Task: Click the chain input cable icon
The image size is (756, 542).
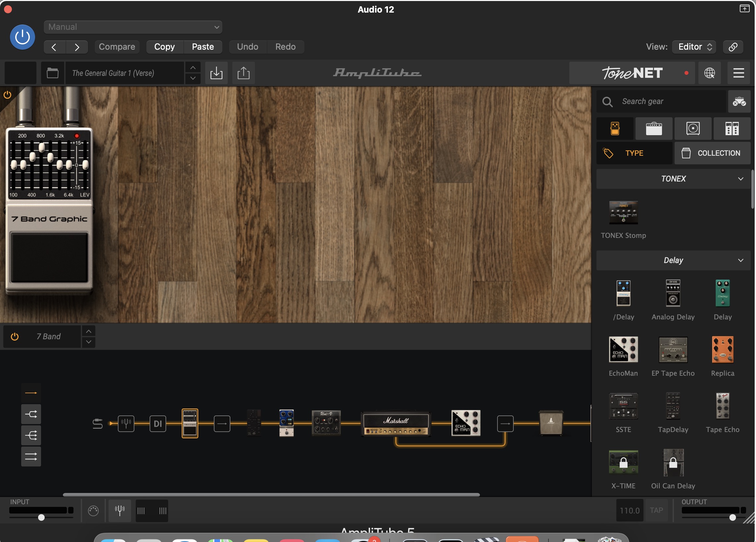Action: click(98, 424)
